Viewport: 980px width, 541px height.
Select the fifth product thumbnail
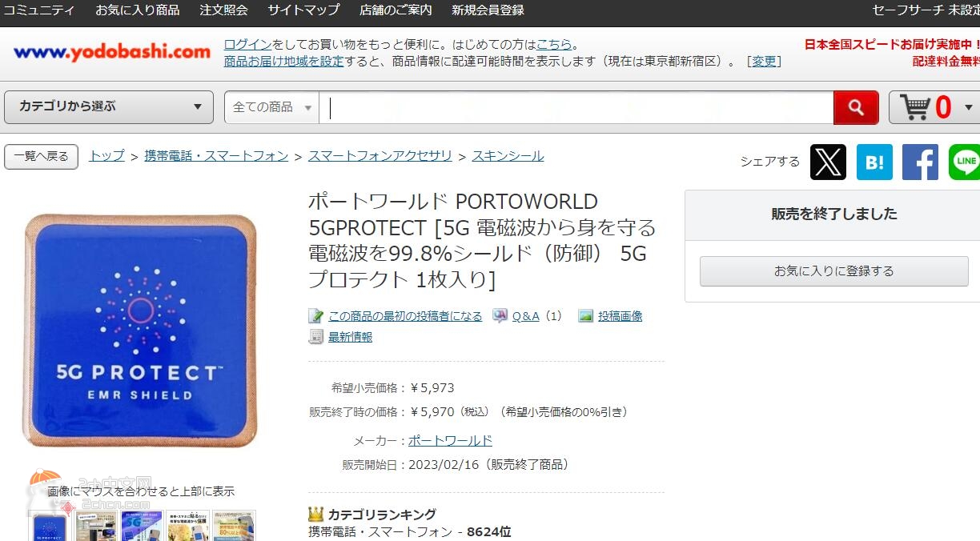(x=234, y=526)
